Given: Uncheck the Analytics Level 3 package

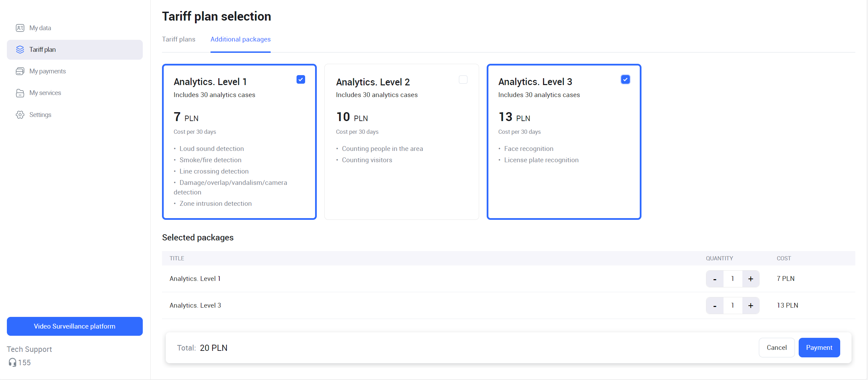Looking at the screenshot, I should tap(625, 80).
